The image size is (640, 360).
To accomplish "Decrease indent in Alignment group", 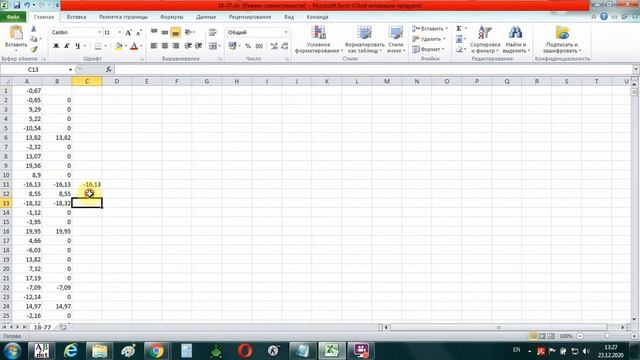I will point(188,46).
